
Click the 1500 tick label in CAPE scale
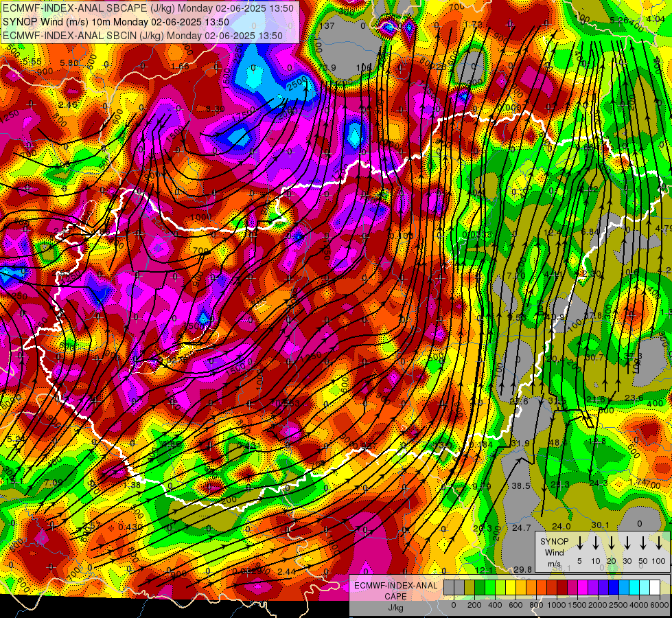tap(577, 605)
